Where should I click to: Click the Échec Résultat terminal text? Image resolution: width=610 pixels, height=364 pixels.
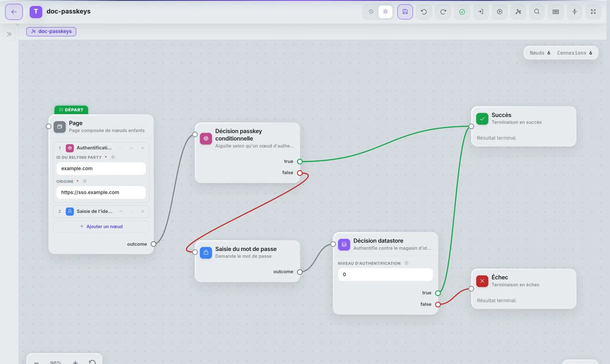(x=497, y=301)
